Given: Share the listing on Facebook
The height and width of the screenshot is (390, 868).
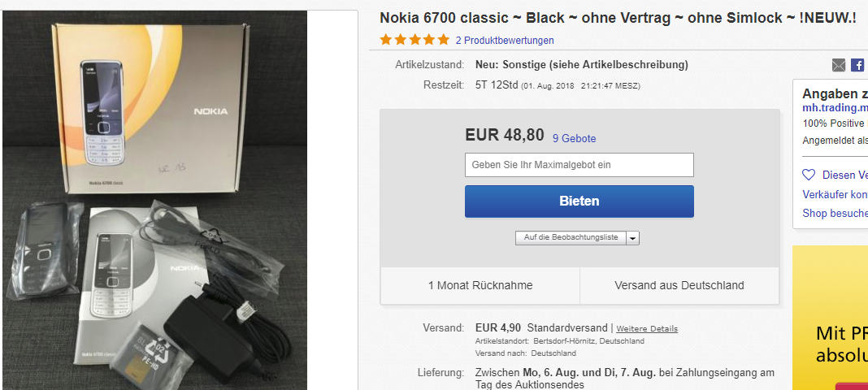Looking at the screenshot, I should [x=857, y=65].
